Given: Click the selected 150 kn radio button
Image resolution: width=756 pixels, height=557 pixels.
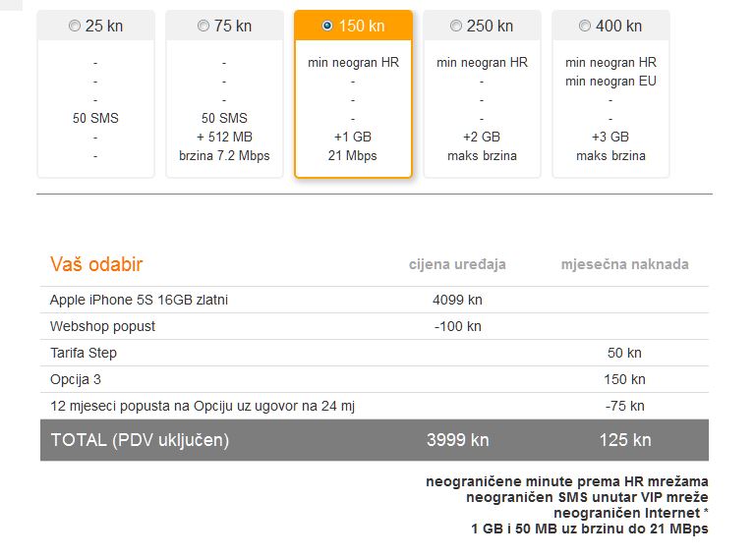Looking at the screenshot, I should click(x=327, y=26).
